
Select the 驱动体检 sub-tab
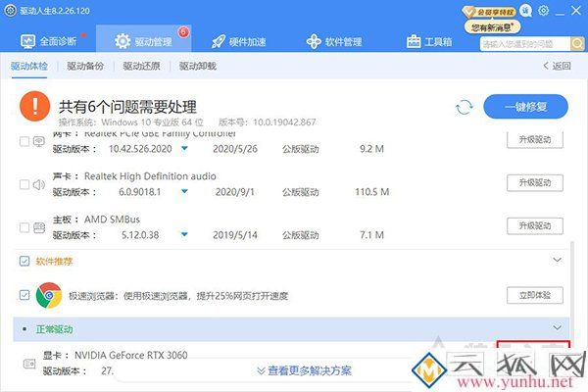coord(29,66)
